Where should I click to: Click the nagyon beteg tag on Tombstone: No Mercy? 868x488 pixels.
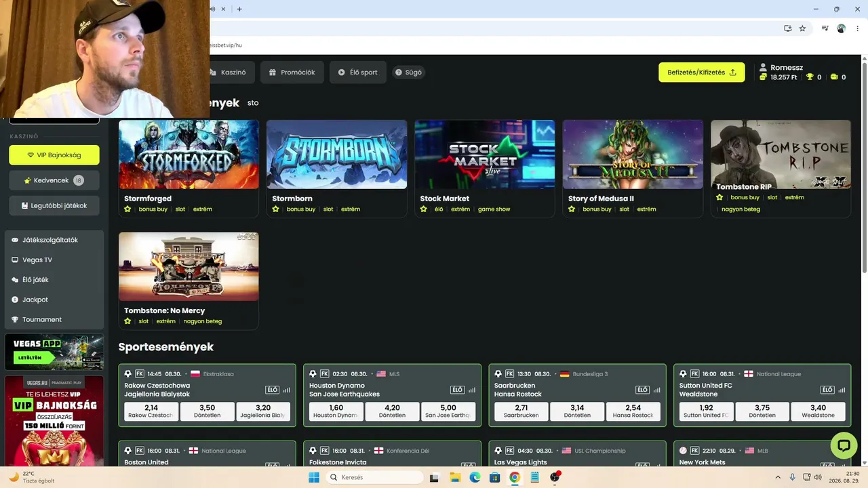pyautogui.click(x=203, y=321)
